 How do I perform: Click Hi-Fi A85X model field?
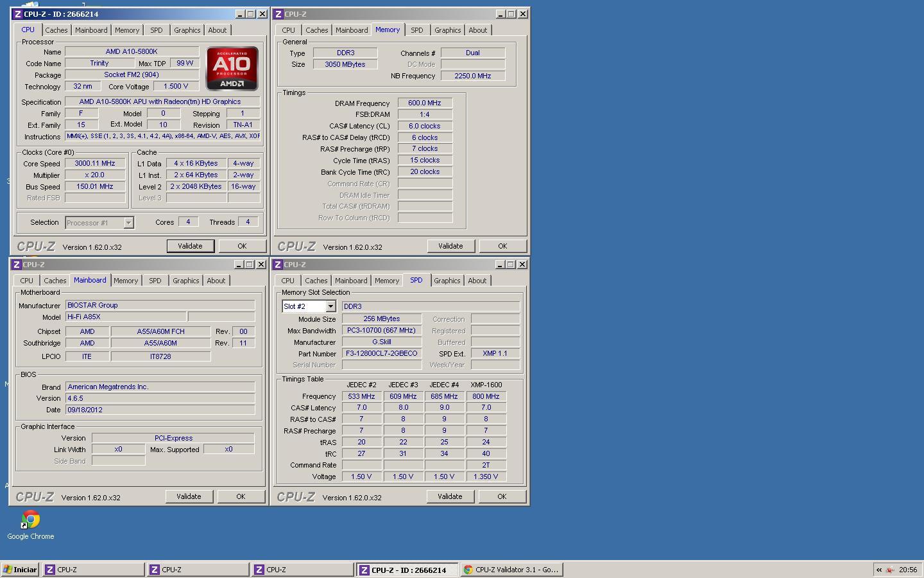[x=126, y=317]
